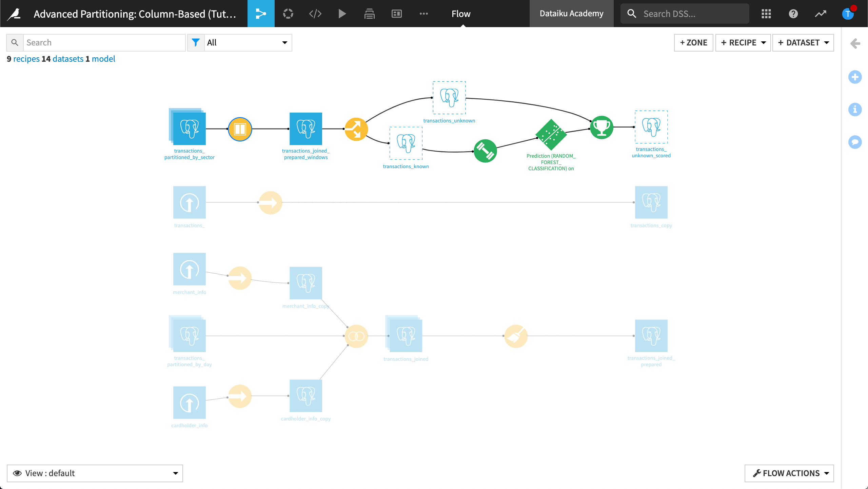Image resolution: width=868 pixels, height=489 pixels.
Task: Expand the RECIPE dropdown options
Action: (x=764, y=42)
